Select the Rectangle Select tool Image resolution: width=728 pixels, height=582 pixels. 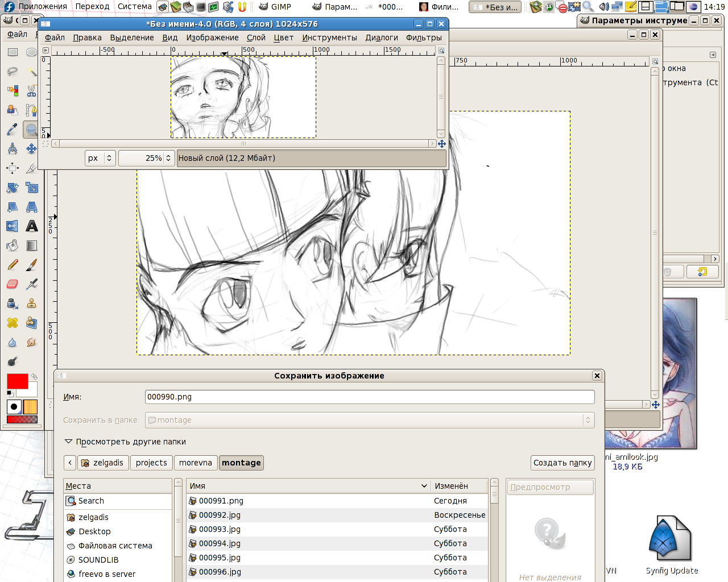pos(13,52)
